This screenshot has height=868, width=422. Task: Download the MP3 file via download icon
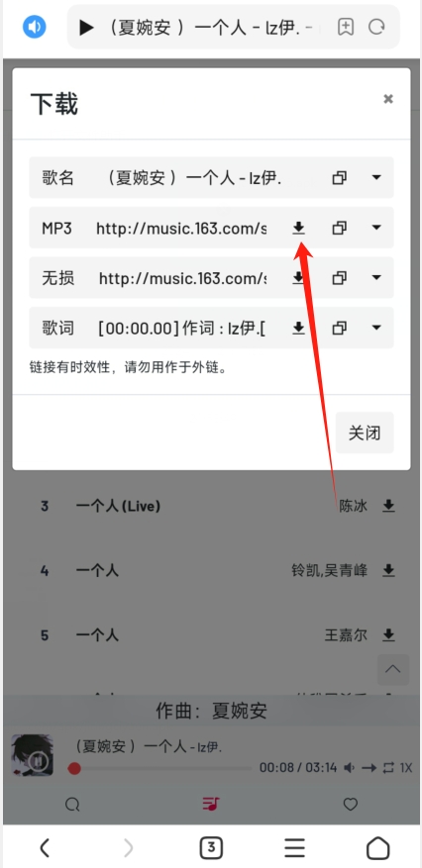[299, 228]
